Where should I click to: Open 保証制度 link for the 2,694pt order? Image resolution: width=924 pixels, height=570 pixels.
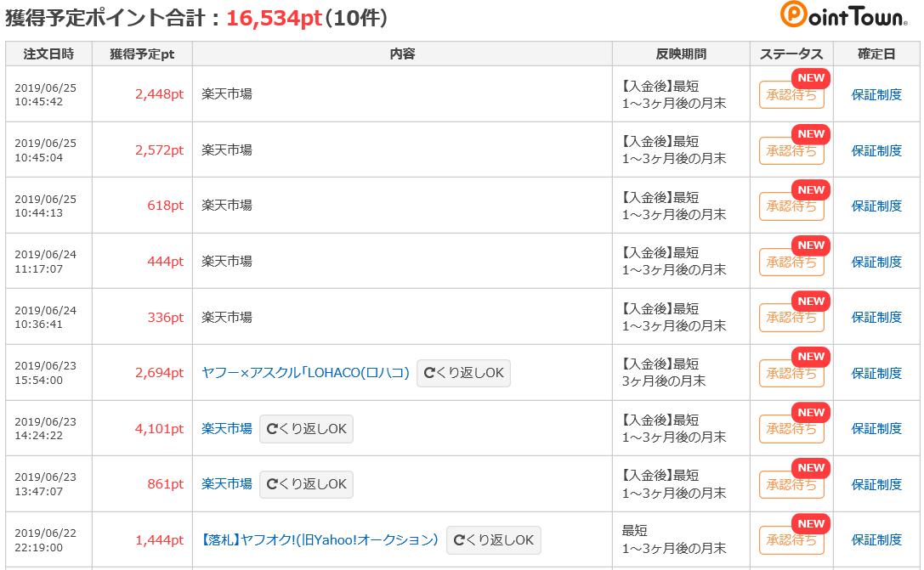pyautogui.click(x=877, y=373)
